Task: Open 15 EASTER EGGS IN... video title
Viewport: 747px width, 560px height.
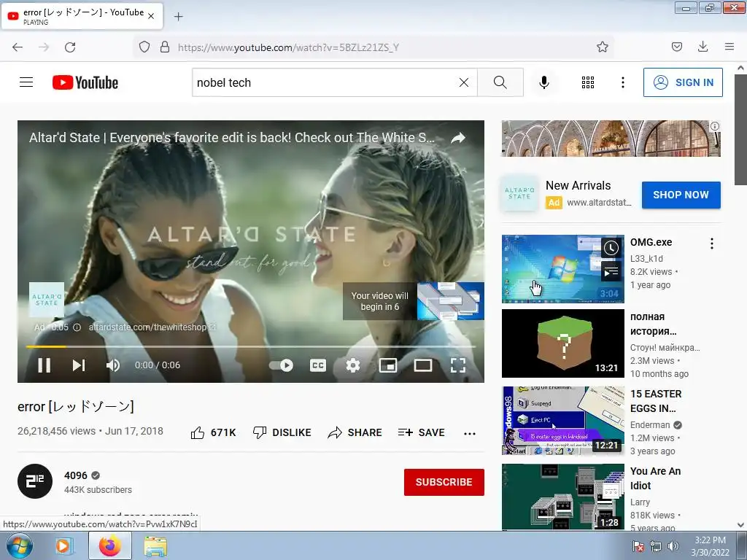Action: tap(656, 401)
